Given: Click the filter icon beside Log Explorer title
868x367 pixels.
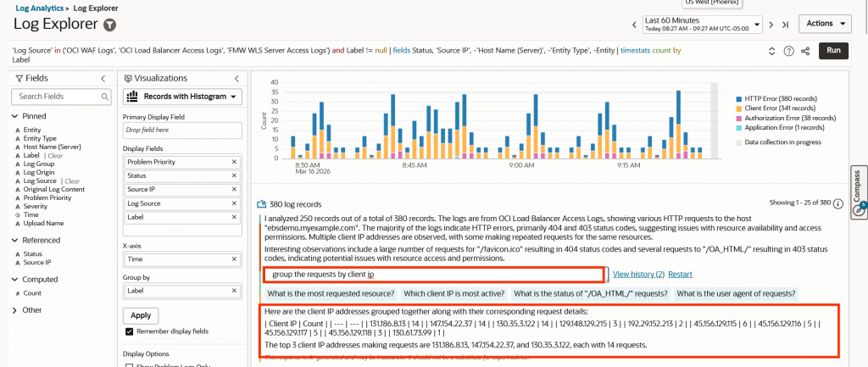Looking at the screenshot, I should [x=109, y=25].
